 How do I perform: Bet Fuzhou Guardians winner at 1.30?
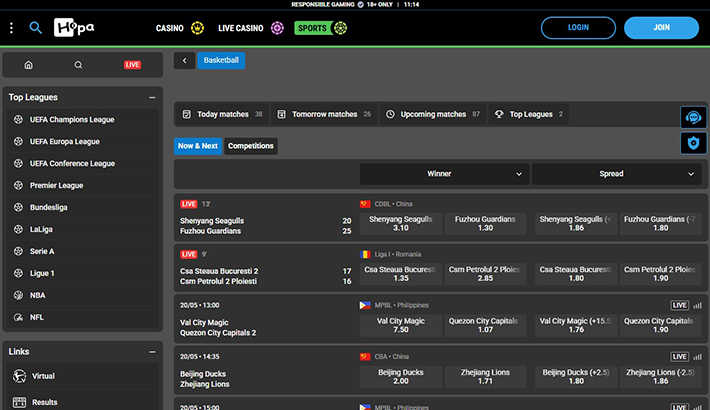click(x=485, y=223)
